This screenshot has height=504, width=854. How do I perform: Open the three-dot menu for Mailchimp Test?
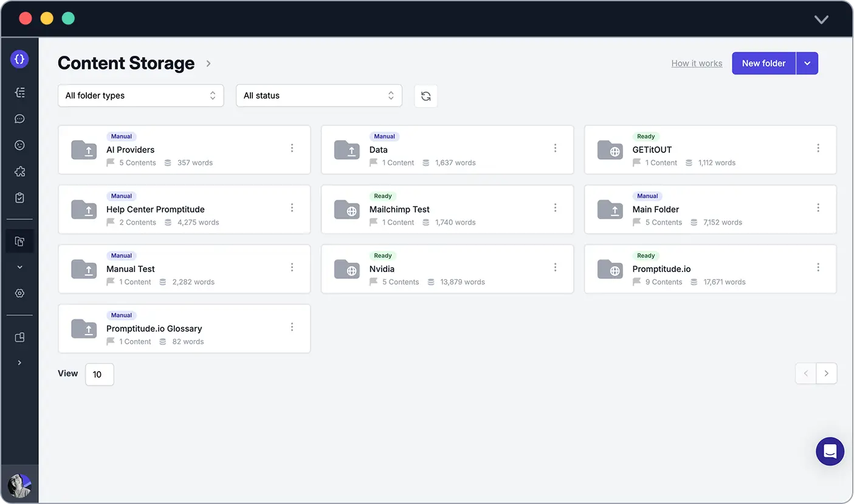pyautogui.click(x=555, y=208)
